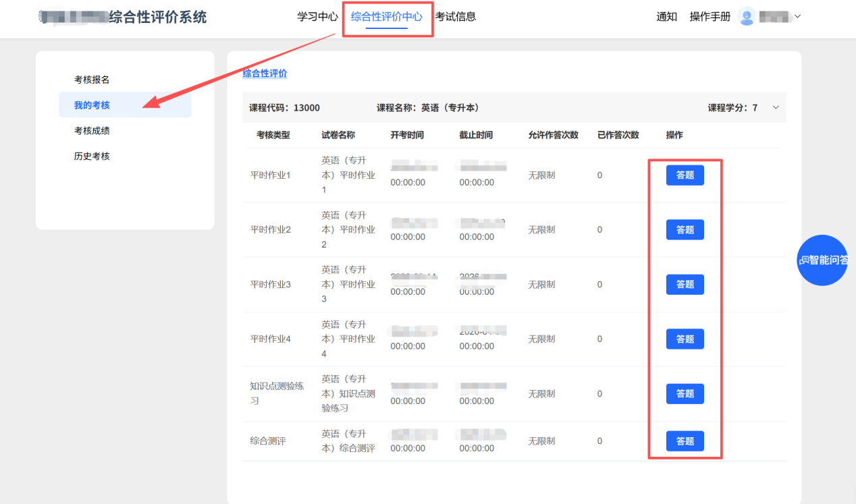Click 答题 for 平时作业1
856x504 pixels.
(685, 175)
